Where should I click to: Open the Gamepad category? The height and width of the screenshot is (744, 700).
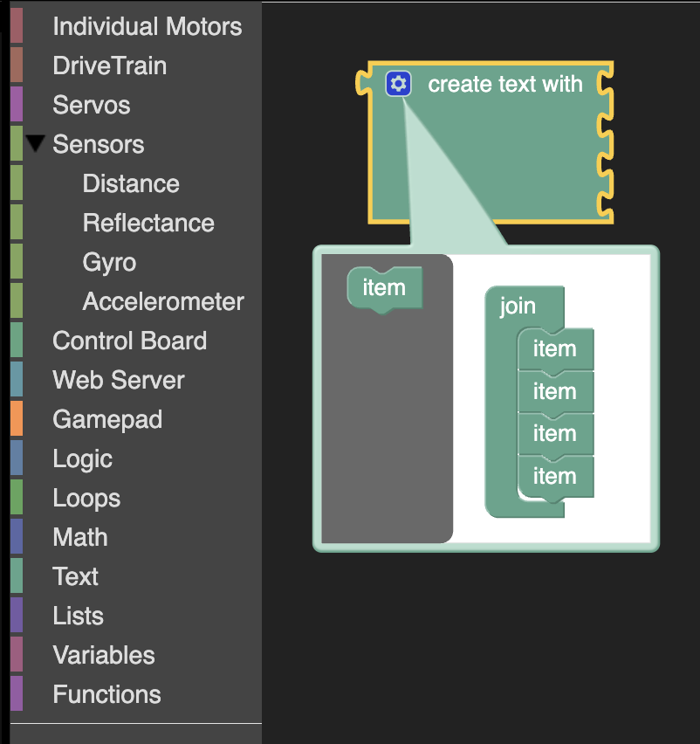[107, 419]
